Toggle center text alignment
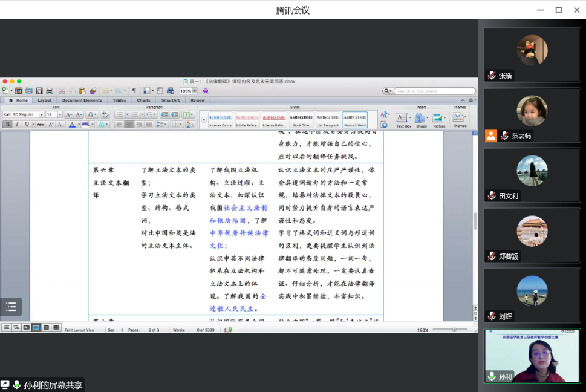The height and width of the screenshot is (392, 586). pos(129,125)
